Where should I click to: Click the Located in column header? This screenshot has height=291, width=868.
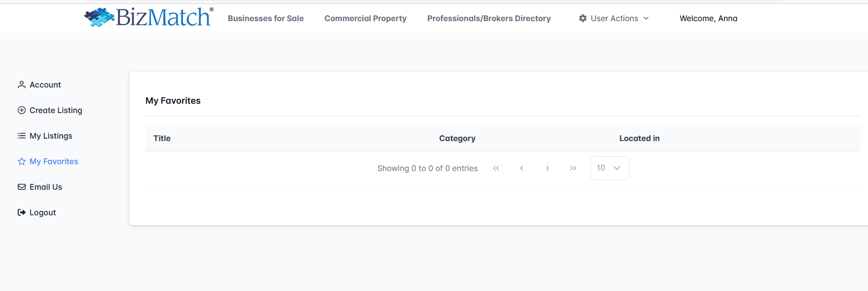[x=639, y=138]
